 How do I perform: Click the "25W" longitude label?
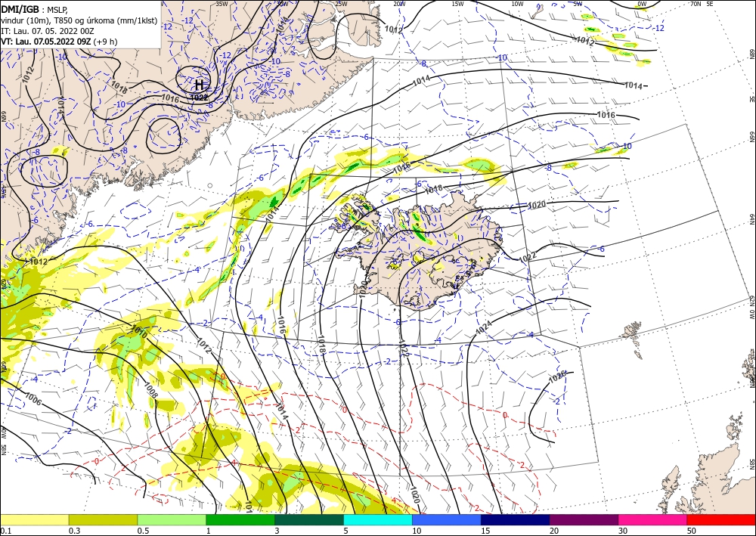click(x=341, y=4)
